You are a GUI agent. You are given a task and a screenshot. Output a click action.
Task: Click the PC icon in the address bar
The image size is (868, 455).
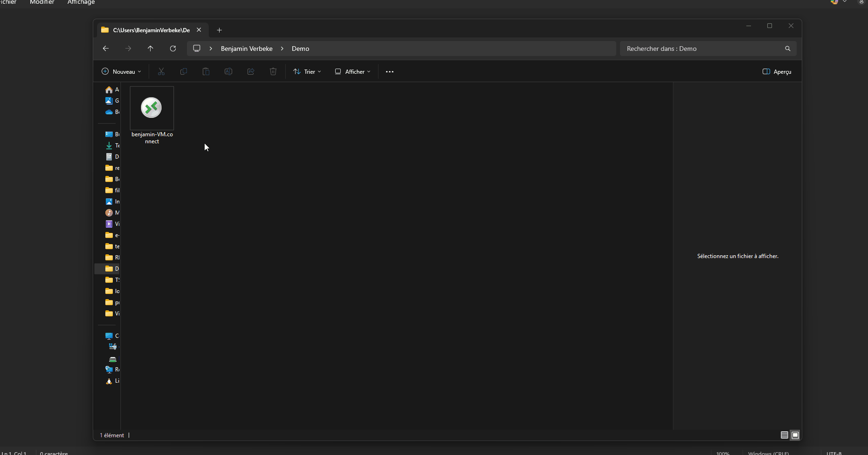coord(197,49)
